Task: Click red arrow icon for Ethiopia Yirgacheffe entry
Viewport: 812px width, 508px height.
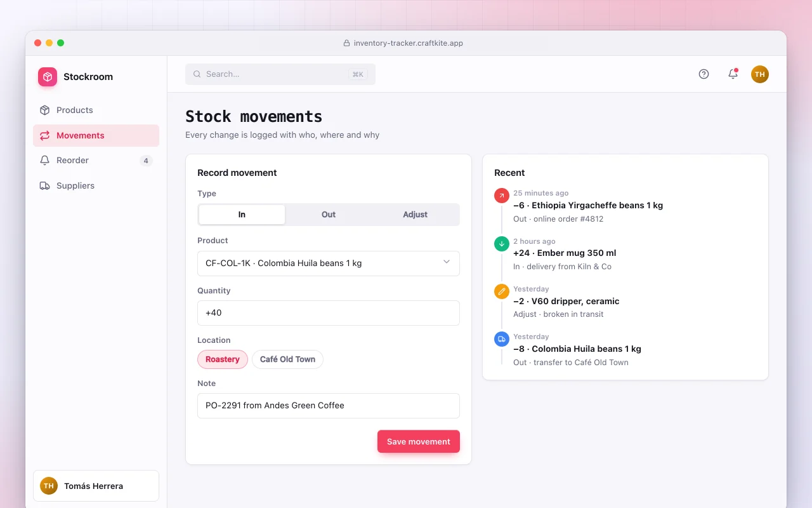Action: (502, 196)
